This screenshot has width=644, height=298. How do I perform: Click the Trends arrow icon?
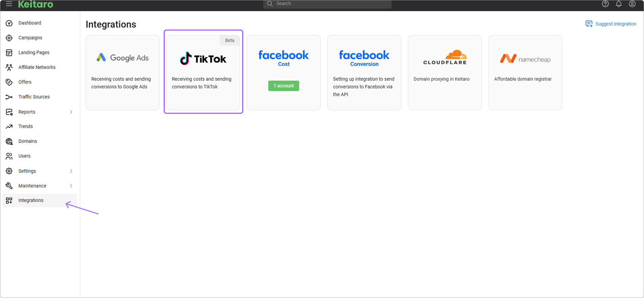pos(9,127)
